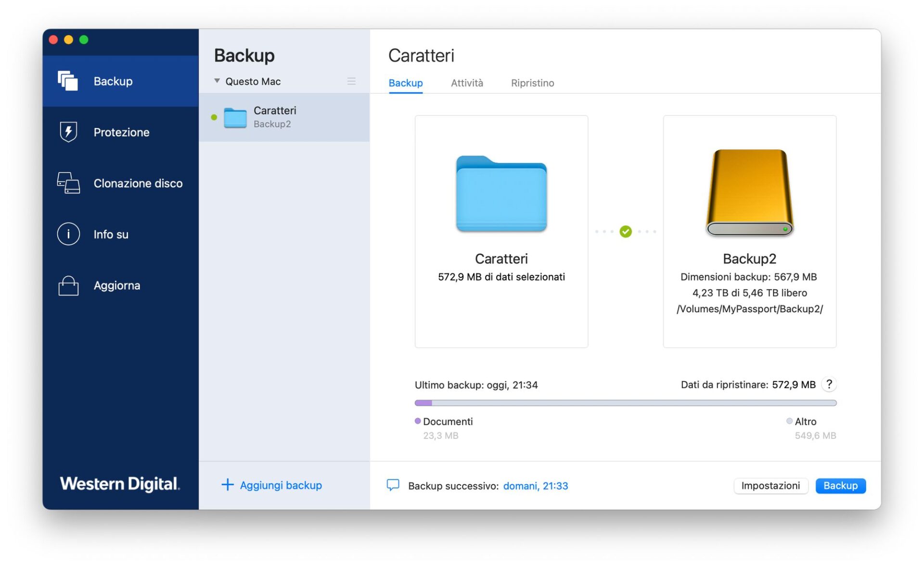Collapse the Questo Mac disclosure triangle
Viewport: 924px width, 566px height.
coord(217,81)
